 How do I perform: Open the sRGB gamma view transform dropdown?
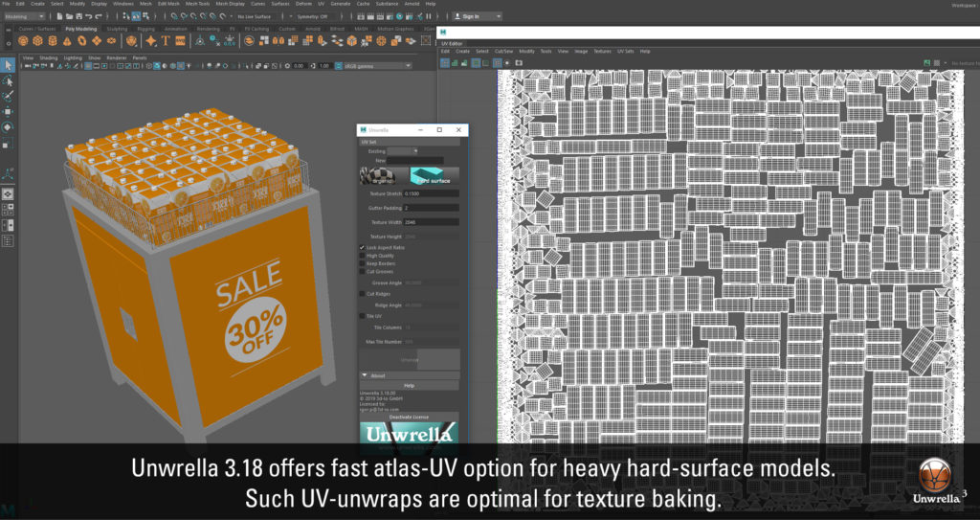coord(378,66)
